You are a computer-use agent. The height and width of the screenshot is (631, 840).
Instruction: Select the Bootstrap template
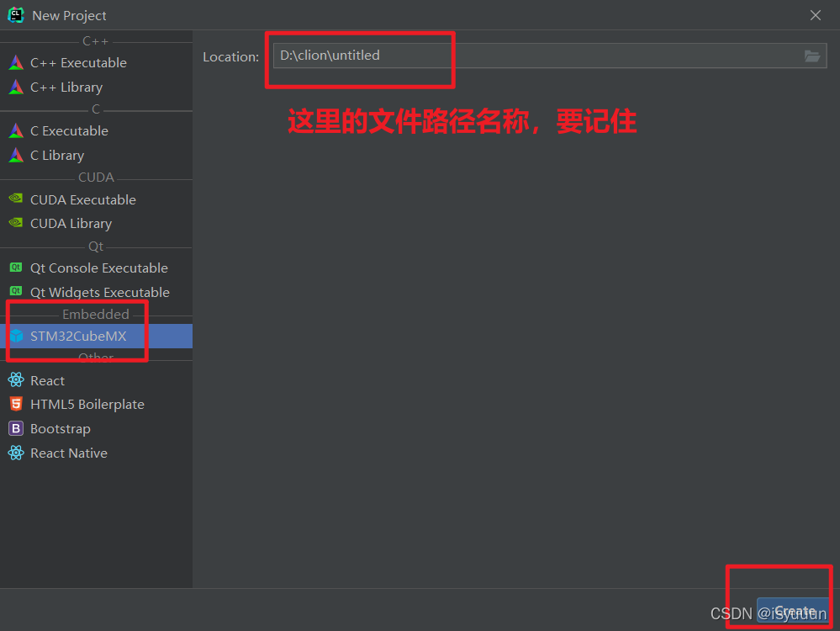(97, 429)
